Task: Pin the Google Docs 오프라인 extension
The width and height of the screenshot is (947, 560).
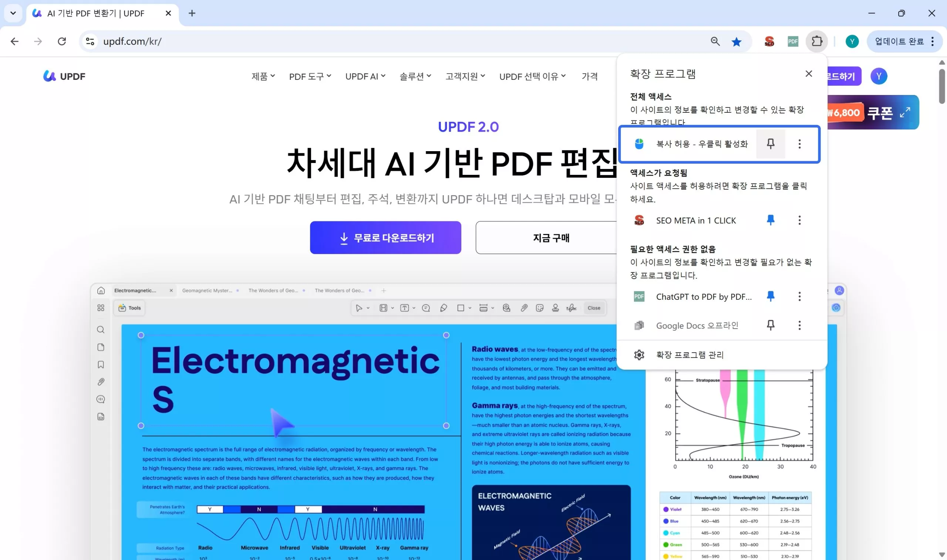Action: [x=771, y=325]
